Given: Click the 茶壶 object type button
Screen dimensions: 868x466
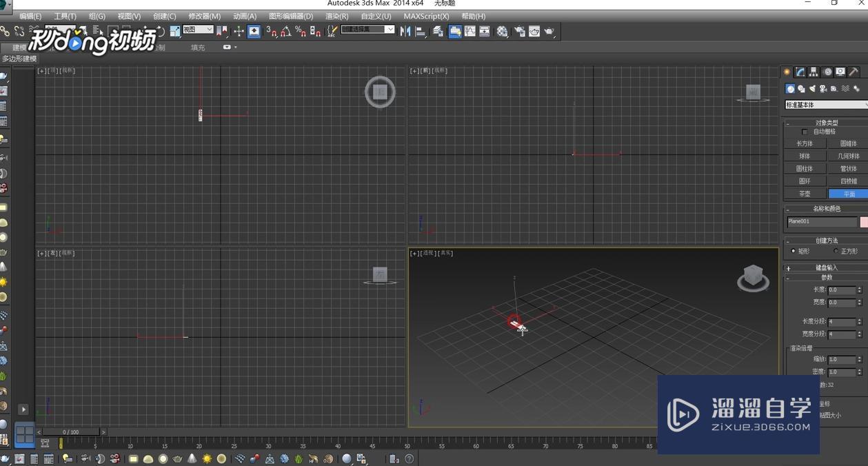Looking at the screenshot, I should (x=805, y=194).
